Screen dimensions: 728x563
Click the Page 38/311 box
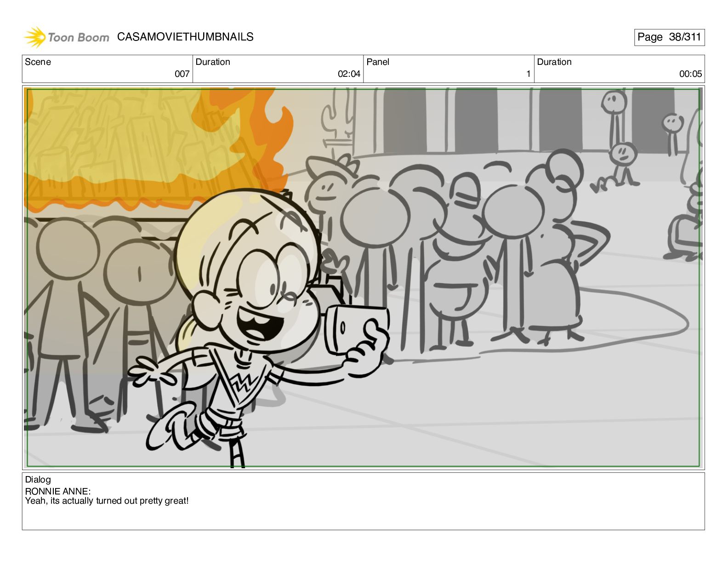[x=669, y=37]
